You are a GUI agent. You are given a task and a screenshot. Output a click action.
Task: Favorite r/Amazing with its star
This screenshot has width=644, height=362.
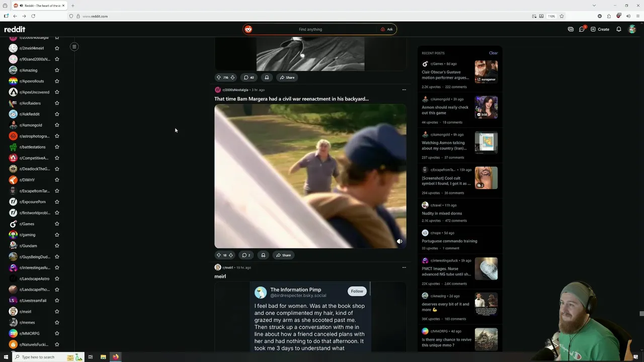coord(57,70)
